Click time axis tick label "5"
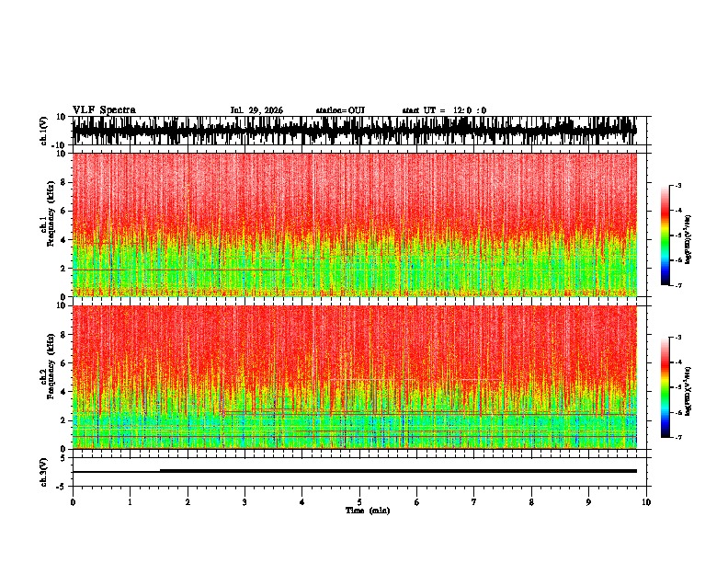This screenshot has width=728, height=563. click(359, 502)
